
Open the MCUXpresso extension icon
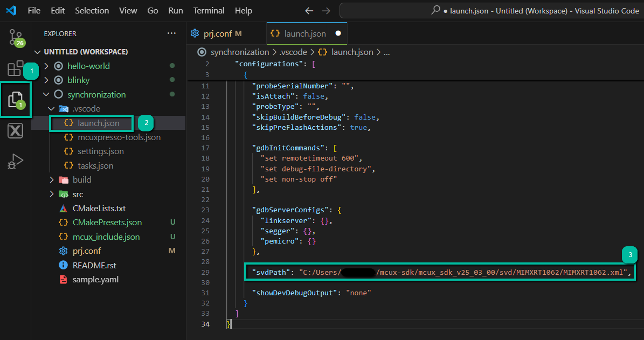click(15, 130)
